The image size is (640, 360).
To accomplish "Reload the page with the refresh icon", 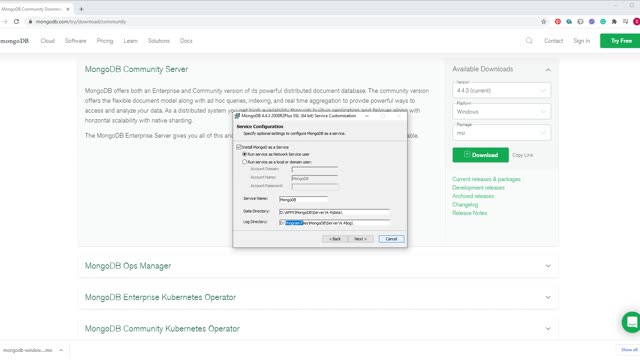I will click(16, 22).
